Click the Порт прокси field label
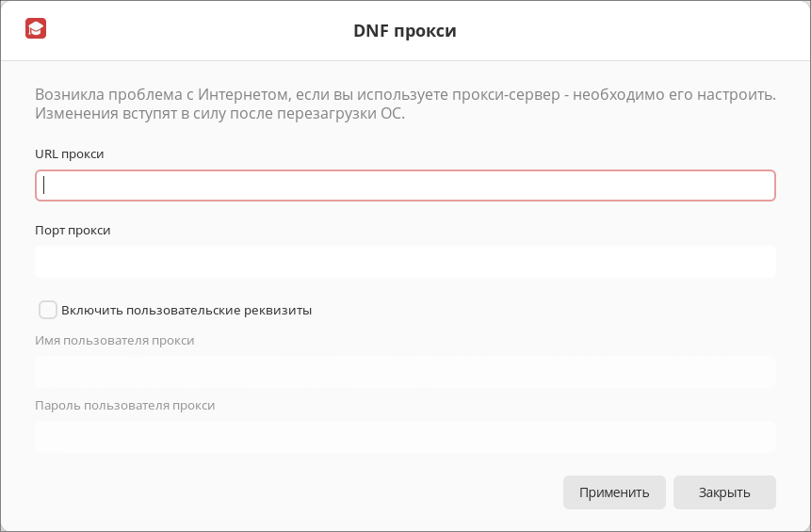 [x=73, y=230]
